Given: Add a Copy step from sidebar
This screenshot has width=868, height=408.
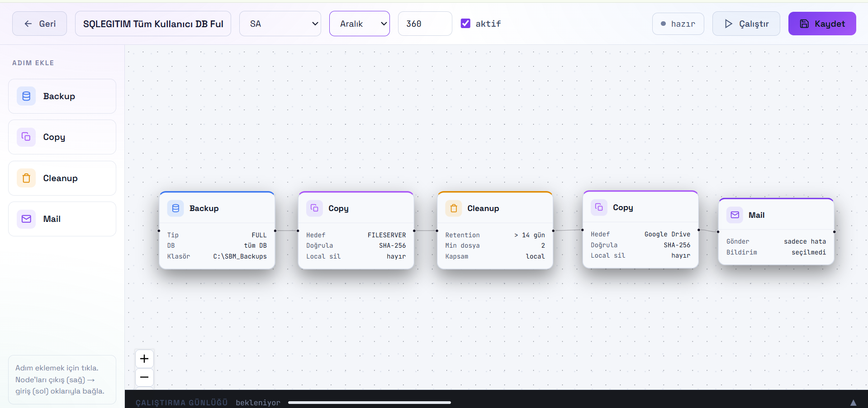Looking at the screenshot, I should tap(62, 137).
